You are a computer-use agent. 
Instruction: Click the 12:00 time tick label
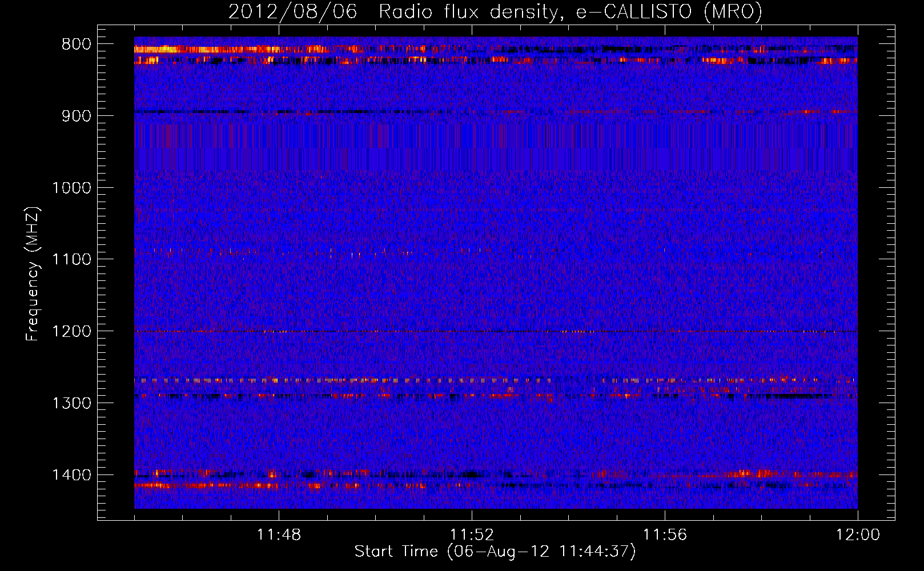coord(858,534)
